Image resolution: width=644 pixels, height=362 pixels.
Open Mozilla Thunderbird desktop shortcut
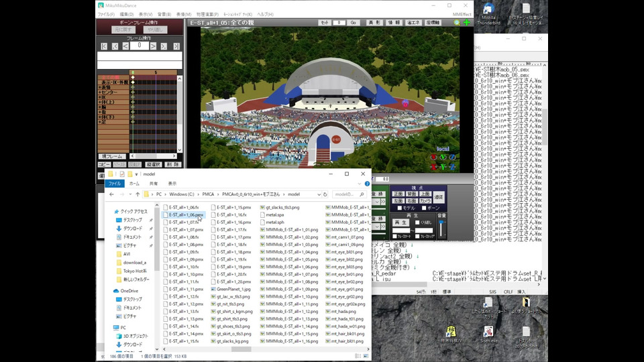click(x=488, y=14)
